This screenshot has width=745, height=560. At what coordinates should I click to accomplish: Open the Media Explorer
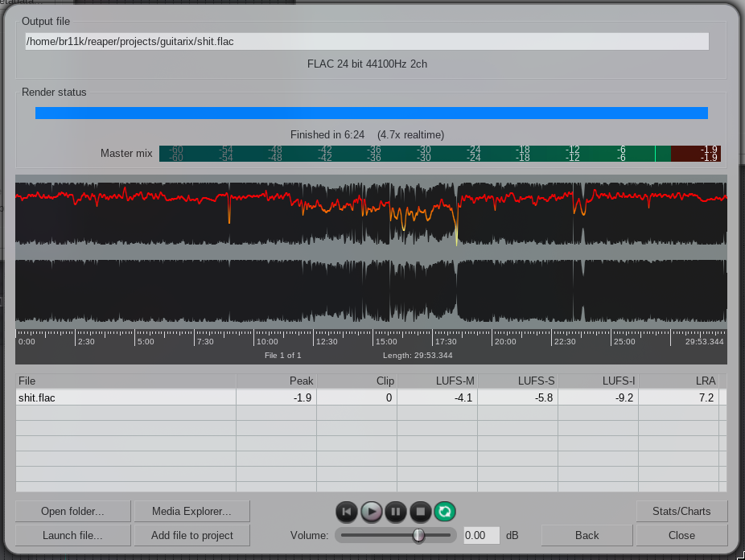point(191,511)
